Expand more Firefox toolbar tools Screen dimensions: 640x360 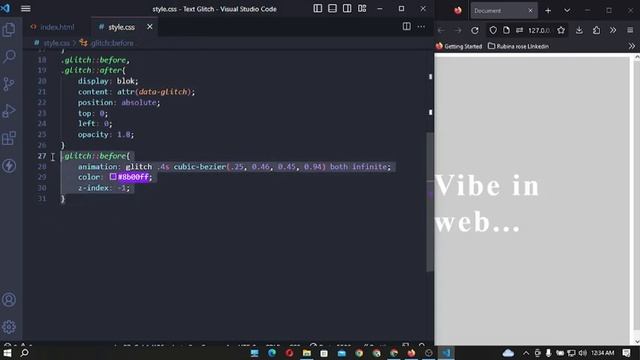[x=613, y=30]
